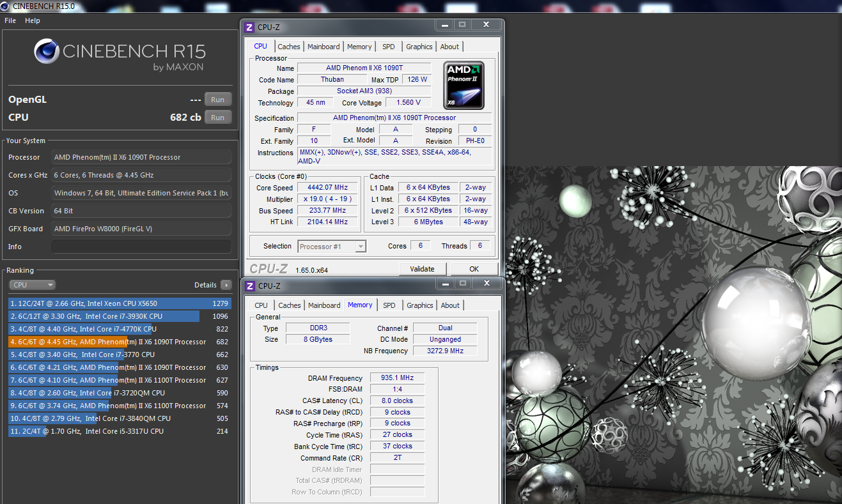This screenshot has height=504, width=842.
Task: Select ranking row 4.21 GHz Phenom II X6 1090T
Action: pyautogui.click(x=120, y=367)
